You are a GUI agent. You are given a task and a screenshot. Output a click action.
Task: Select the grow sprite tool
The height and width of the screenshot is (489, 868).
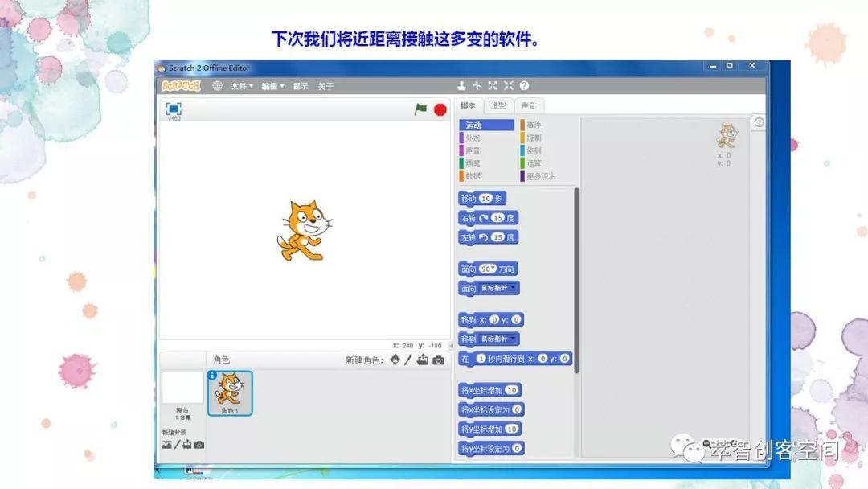tap(493, 85)
